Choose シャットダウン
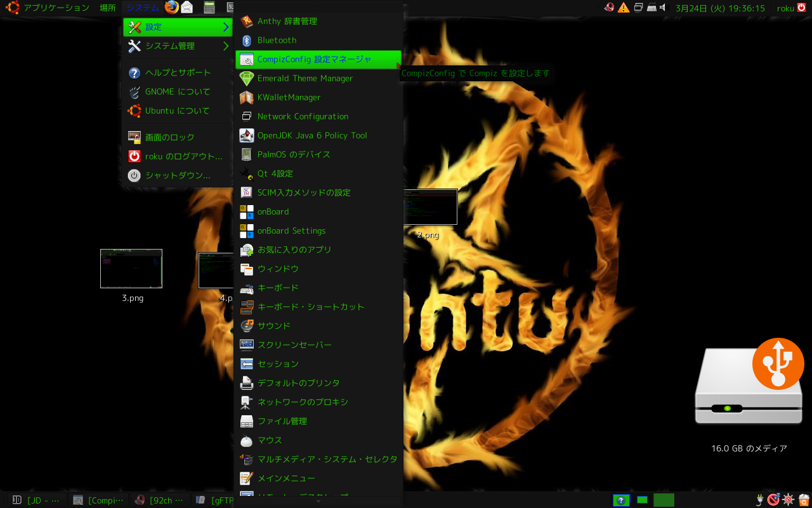812x508 pixels. coord(178,176)
